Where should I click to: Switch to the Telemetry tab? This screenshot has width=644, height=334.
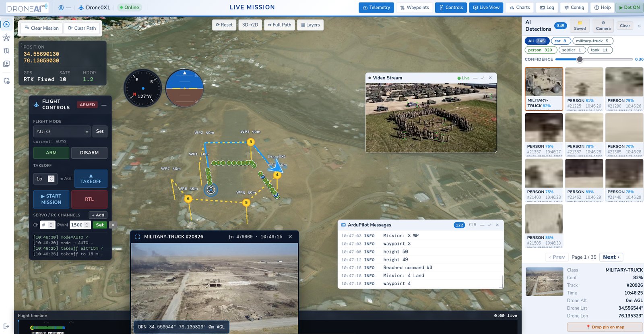tap(376, 8)
